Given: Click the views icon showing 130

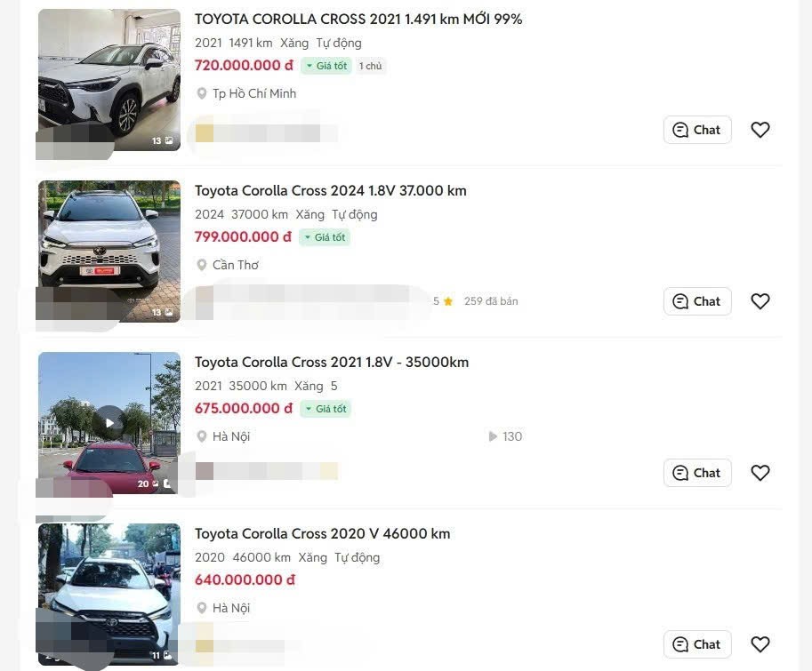Looking at the screenshot, I should pos(493,436).
